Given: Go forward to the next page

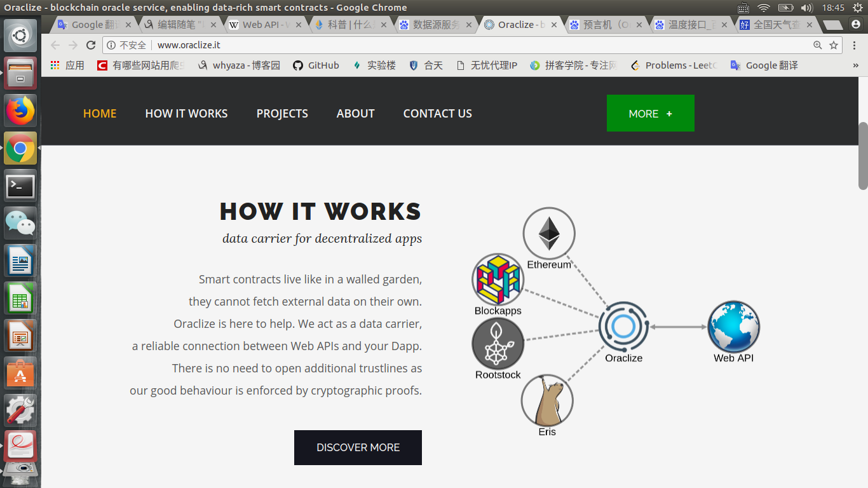Looking at the screenshot, I should pyautogui.click(x=73, y=45).
